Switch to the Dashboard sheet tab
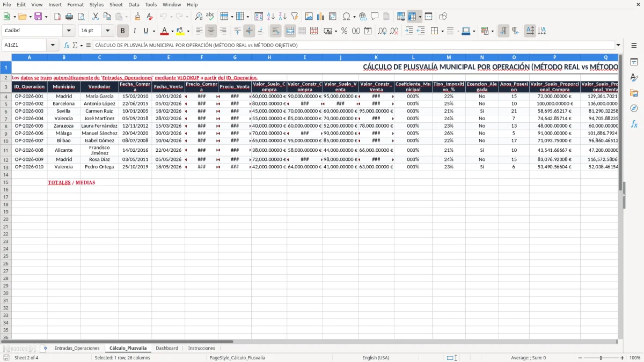Viewport: 644px width, 362px height. (167, 348)
